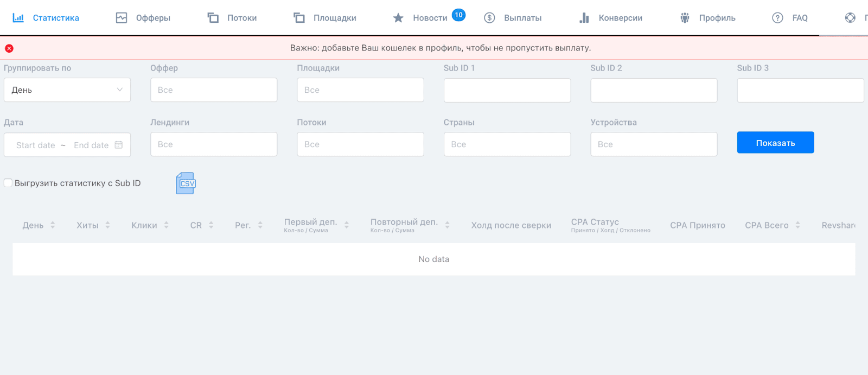Expand the Группировать по День dropdown
This screenshot has width=868, height=375.
[x=67, y=90]
